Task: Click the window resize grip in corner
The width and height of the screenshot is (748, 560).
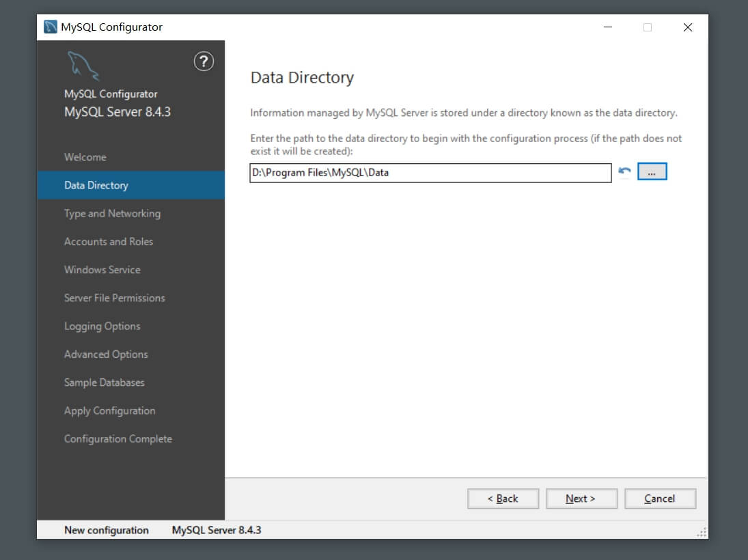Action: click(x=702, y=532)
